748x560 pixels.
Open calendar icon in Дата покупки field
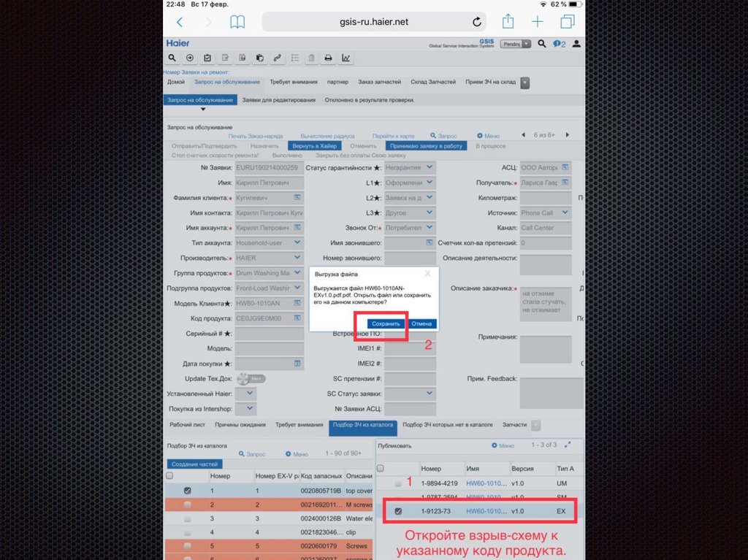(297, 364)
